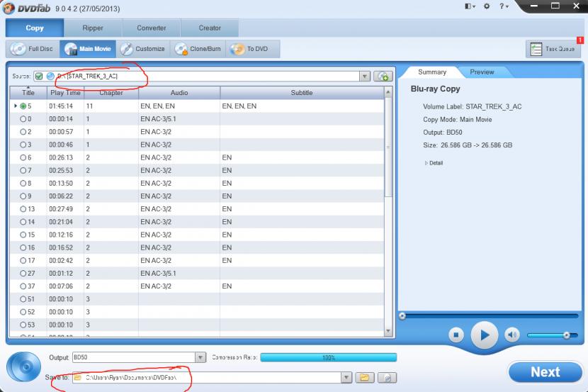Screen dimensions: 588x392
Task: Click the add source disc icon
Action: click(383, 77)
